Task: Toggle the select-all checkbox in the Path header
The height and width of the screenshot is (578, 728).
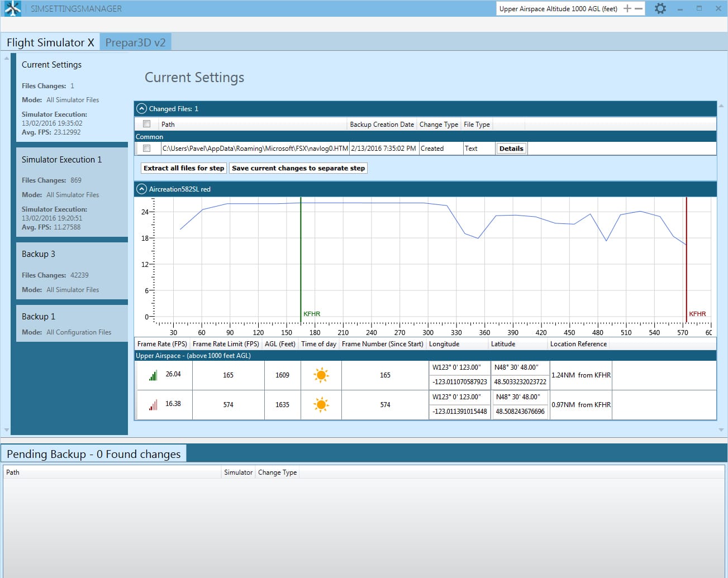Action: pyautogui.click(x=146, y=124)
